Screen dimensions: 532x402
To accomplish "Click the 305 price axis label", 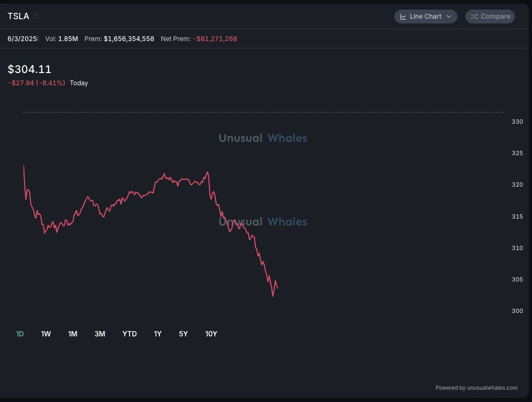I will 518,279.
